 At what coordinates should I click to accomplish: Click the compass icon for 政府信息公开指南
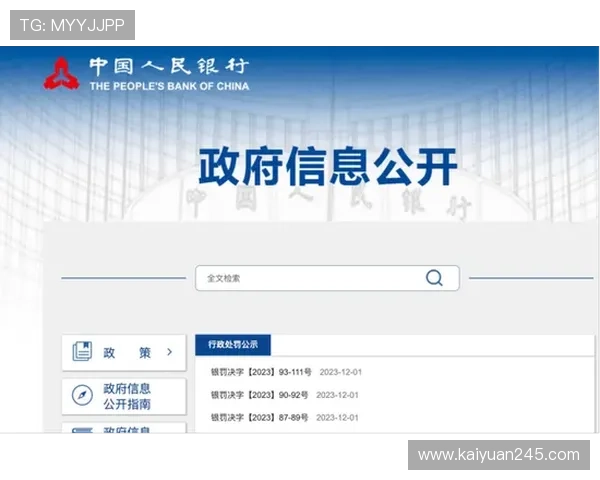pyautogui.click(x=82, y=395)
